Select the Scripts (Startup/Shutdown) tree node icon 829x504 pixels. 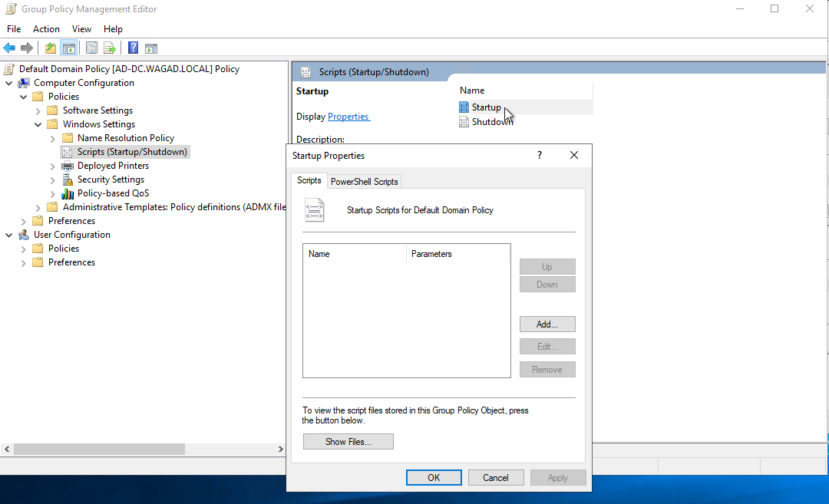coord(67,152)
